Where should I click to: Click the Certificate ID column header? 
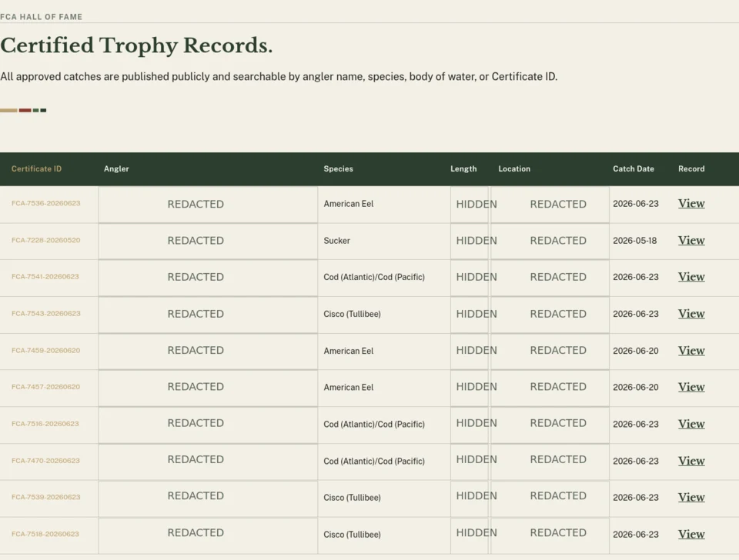[x=36, y=168]
